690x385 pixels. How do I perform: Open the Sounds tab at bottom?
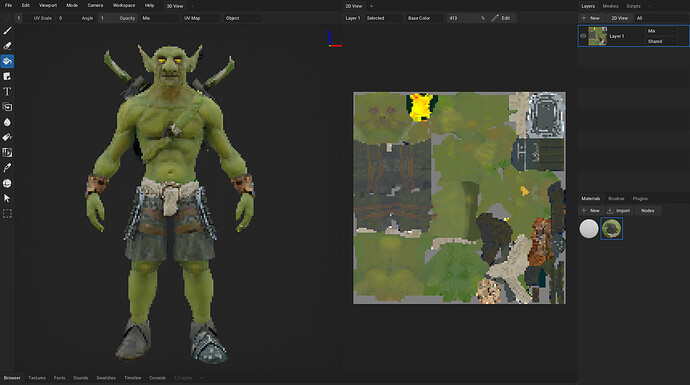tap(81, 378)
